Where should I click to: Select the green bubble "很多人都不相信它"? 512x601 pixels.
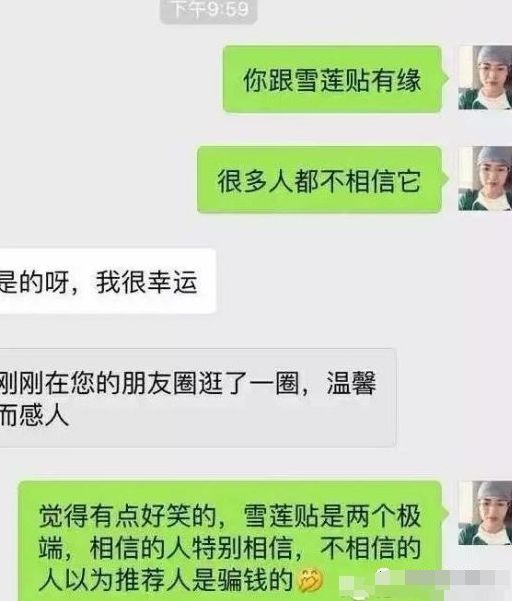[x=322, y=179]
